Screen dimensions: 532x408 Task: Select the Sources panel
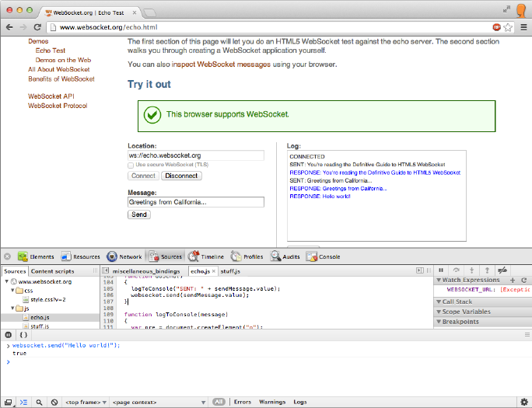coord(166,256)
